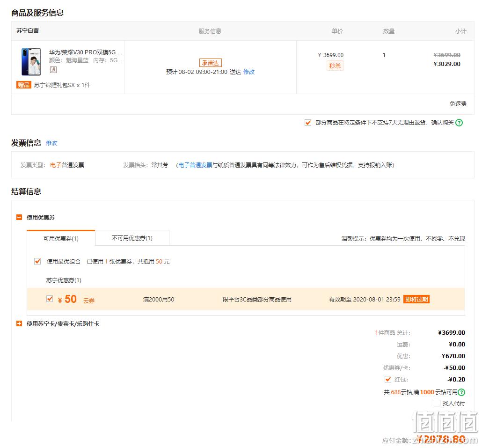Click the help icon beside 云钻可用
The height and width of the screenshot is (448, 482).
tap(461, 392)
